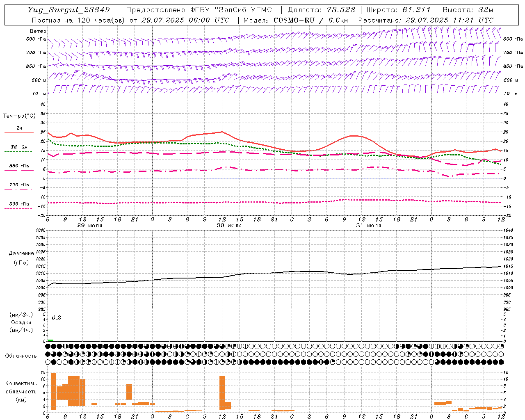The height and width of the screenshot is (420, 525).
Task: Click the Осадки precipitation label
Action: tap(21, 322)
